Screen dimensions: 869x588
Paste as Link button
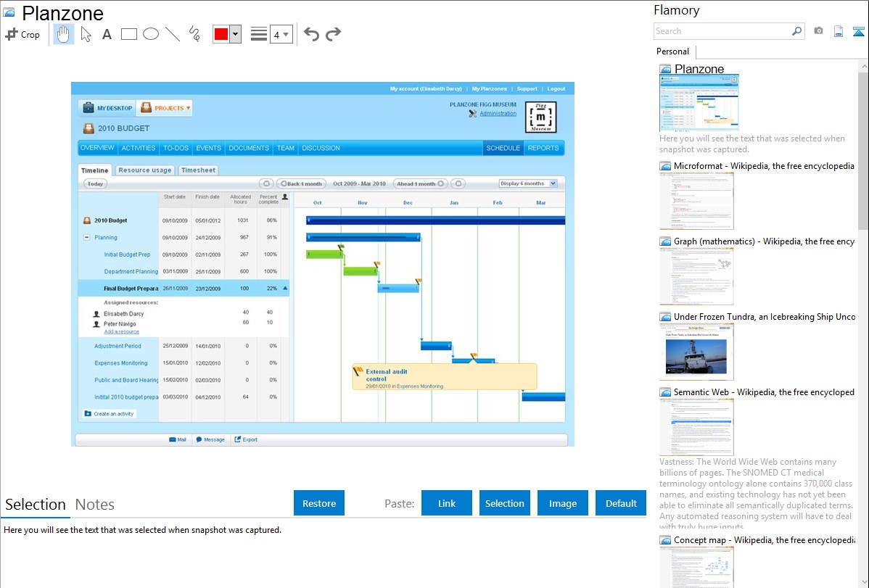(447, 503)
